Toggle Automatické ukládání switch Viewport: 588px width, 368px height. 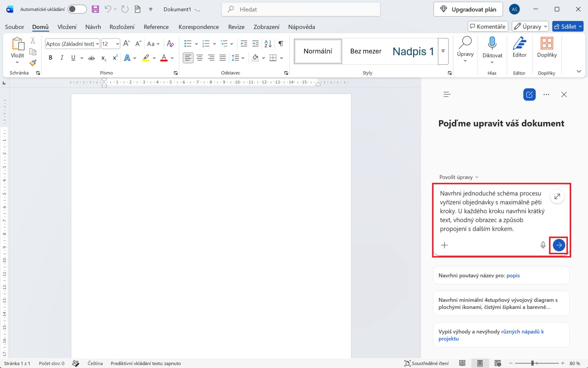tap(77, 9)
